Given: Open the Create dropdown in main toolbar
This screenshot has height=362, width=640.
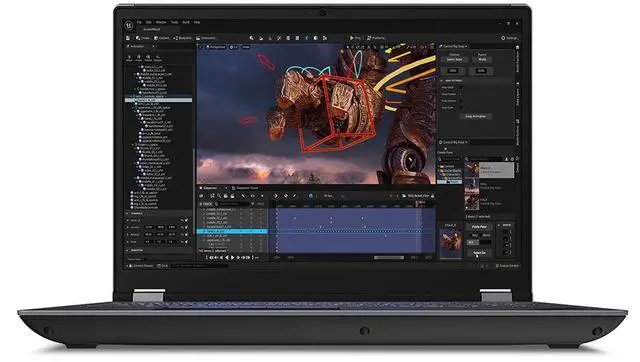Looking at the screenshot, I should click(143, 38).
